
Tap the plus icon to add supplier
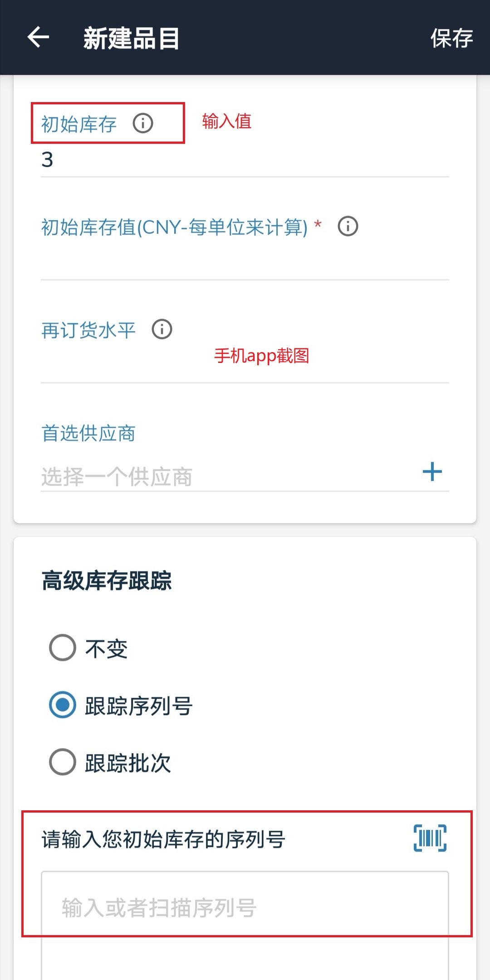(x=432, y=472)
